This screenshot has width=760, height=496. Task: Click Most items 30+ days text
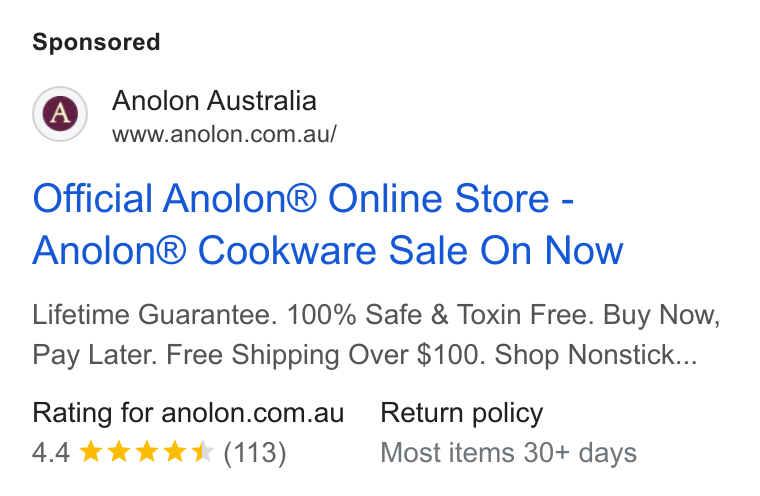508,453
